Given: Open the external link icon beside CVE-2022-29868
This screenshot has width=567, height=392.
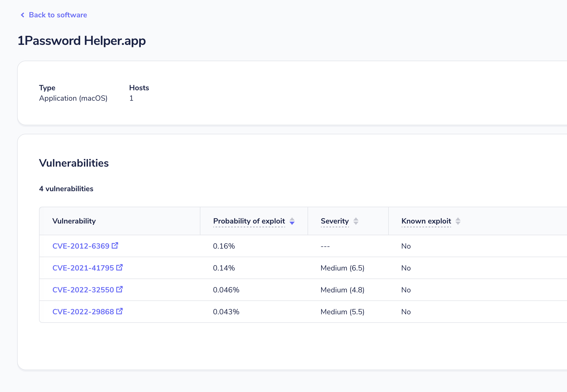Looking at the screenshot, I should [x=120, y=311].
